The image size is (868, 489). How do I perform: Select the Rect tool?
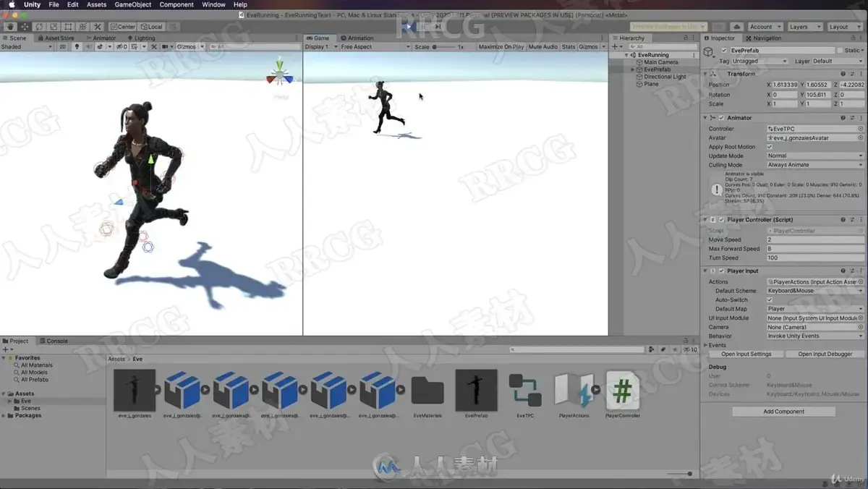68,27
